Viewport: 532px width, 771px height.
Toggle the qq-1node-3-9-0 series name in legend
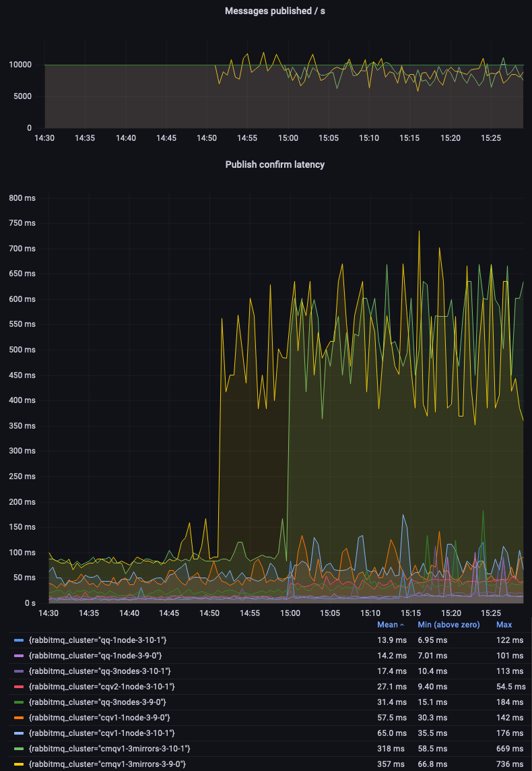pos(95,655)
